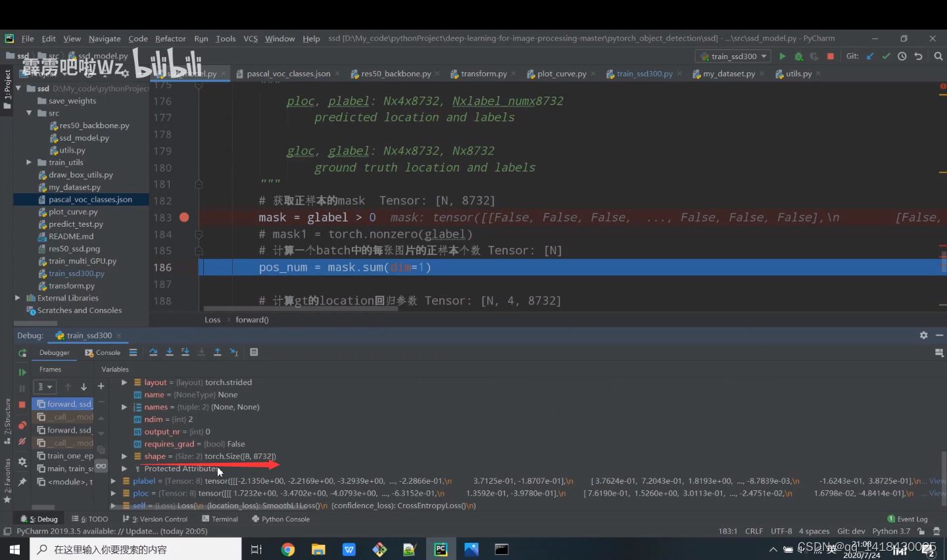The width and height of the screenshot is (947, 560).
Task: Select the next frame with the down arrow
Action: [x=84, y=387]
